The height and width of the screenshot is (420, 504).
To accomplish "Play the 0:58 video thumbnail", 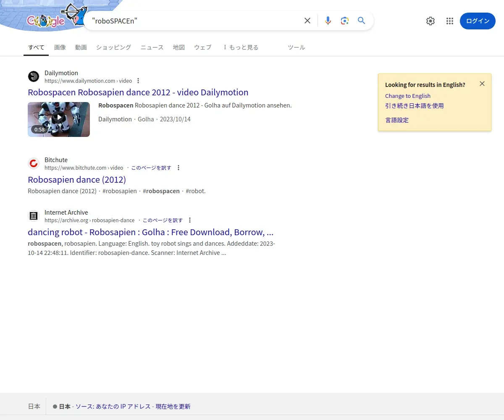I will tap(59, 119).
